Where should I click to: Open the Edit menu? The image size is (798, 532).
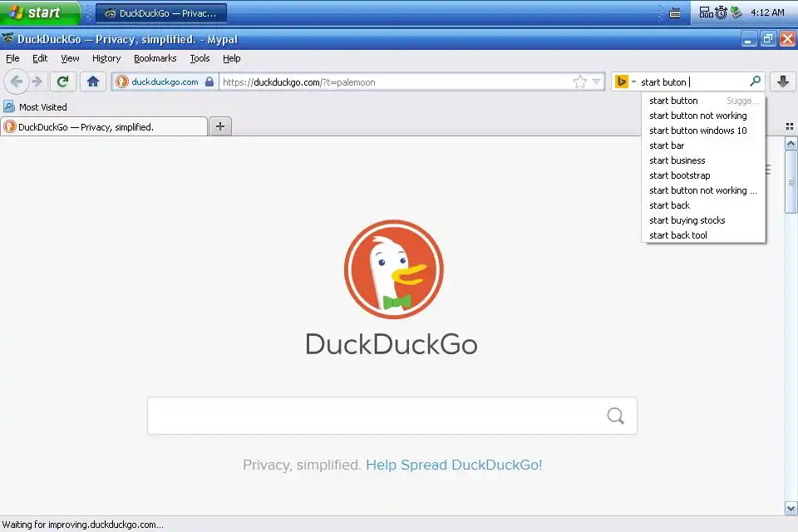click(40, 58)
